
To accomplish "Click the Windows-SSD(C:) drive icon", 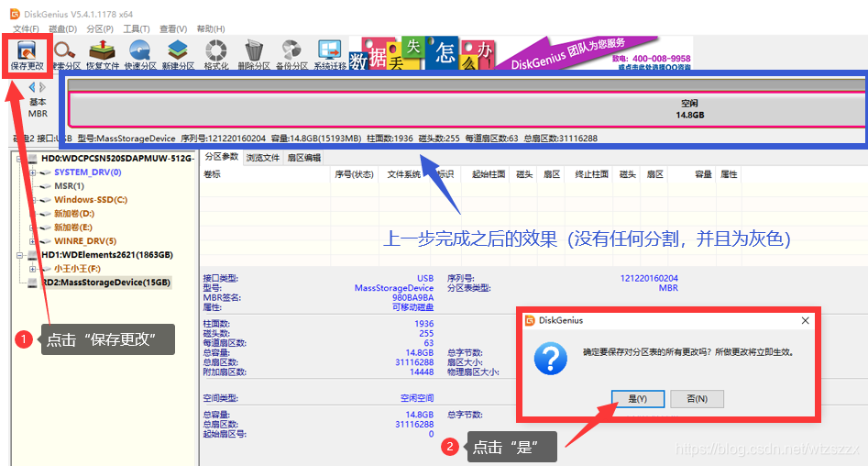I will pos(46,200).
